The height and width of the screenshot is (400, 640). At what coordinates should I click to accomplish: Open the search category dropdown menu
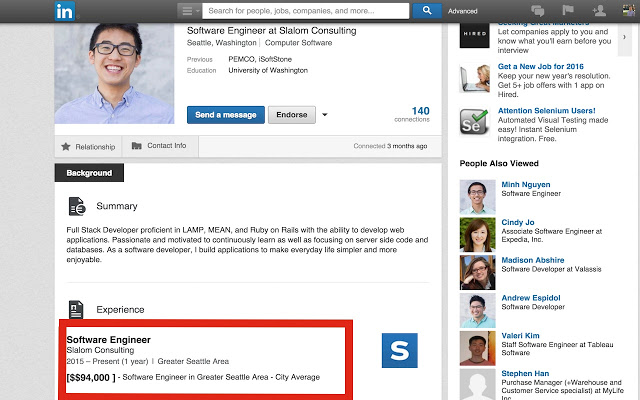[x=189, y=11]
